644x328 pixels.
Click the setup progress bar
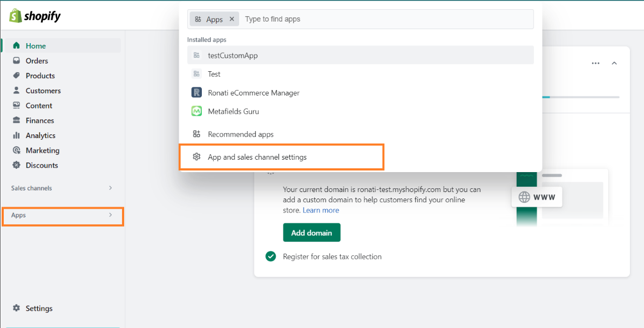pyautogui.click(x=581, y=97)
